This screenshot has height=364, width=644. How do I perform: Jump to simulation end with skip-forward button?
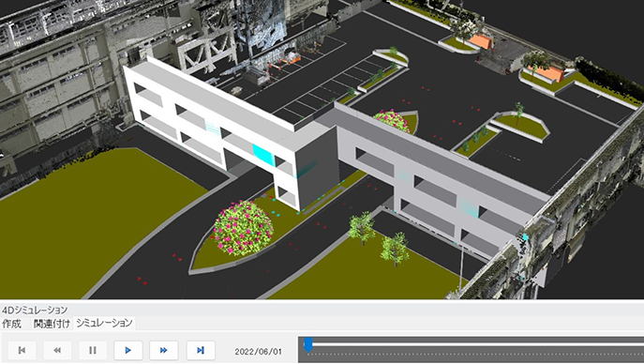[201, 351]
